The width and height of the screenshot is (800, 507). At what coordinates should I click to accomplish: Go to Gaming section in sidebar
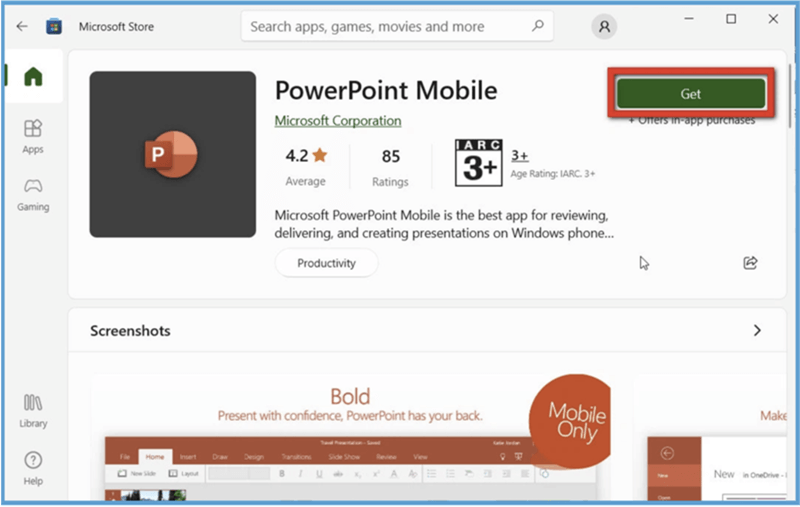pos(33,194)
